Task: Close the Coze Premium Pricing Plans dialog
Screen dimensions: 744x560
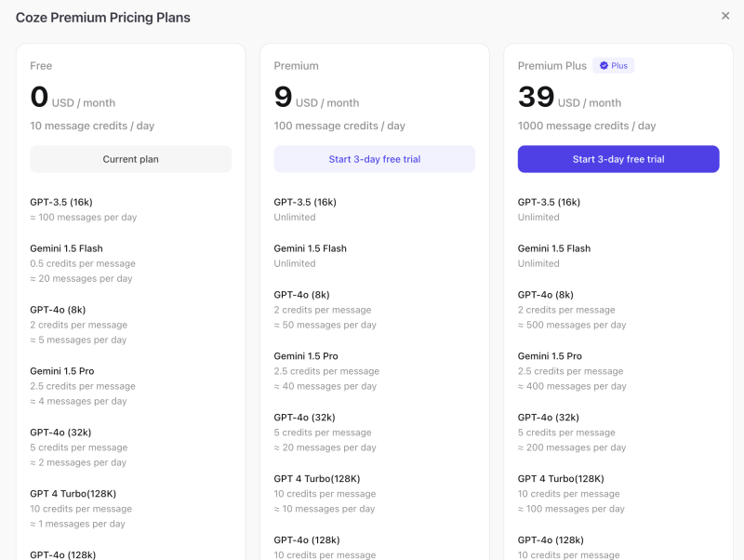Action: [725, 16]
